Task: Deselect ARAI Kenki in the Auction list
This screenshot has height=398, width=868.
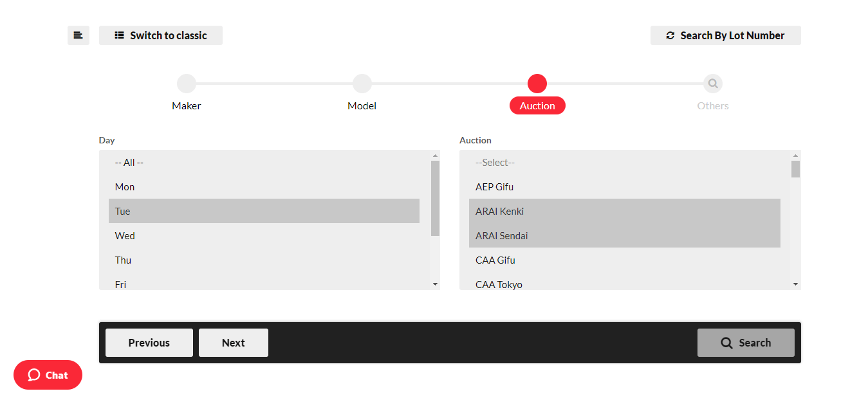Action: (501, 211)
